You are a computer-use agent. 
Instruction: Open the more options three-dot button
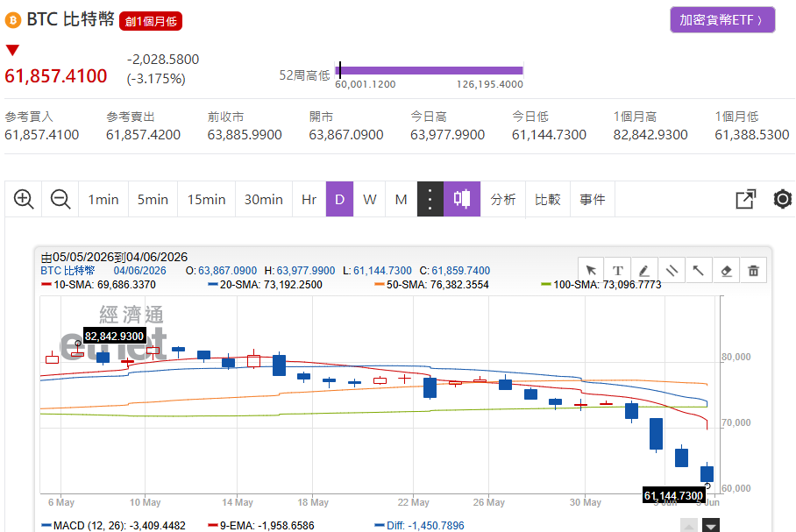[x=430, y=199]
